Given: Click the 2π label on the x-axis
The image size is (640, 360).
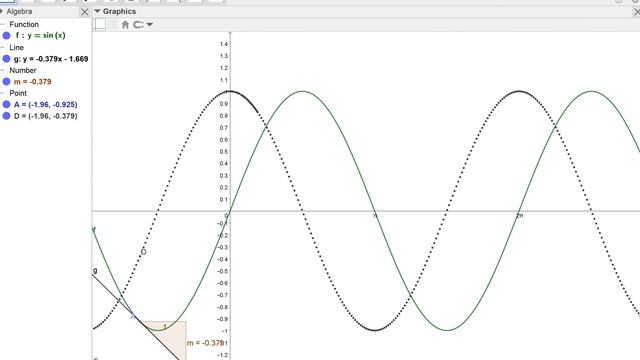Looking at the screenshot, I should [519, 216].
